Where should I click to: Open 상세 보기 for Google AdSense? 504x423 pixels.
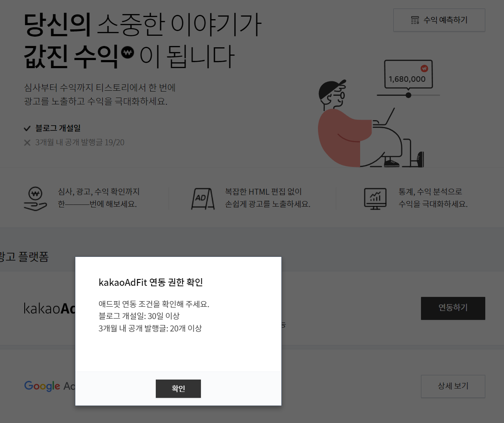tap(453, 386)
